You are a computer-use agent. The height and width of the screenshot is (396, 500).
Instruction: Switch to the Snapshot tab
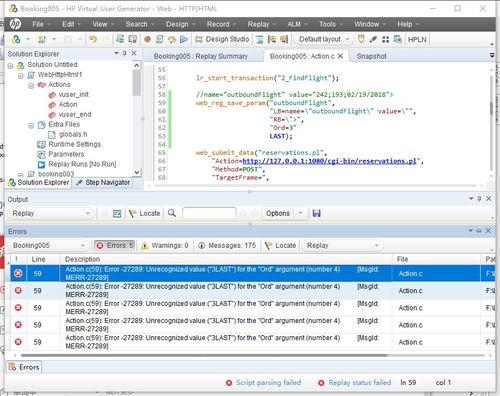point(371,56)
